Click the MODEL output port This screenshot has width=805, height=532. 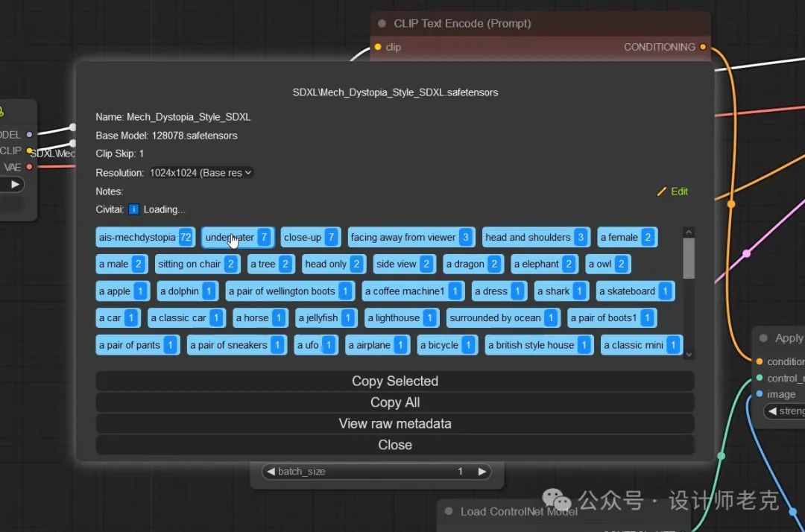29,134
